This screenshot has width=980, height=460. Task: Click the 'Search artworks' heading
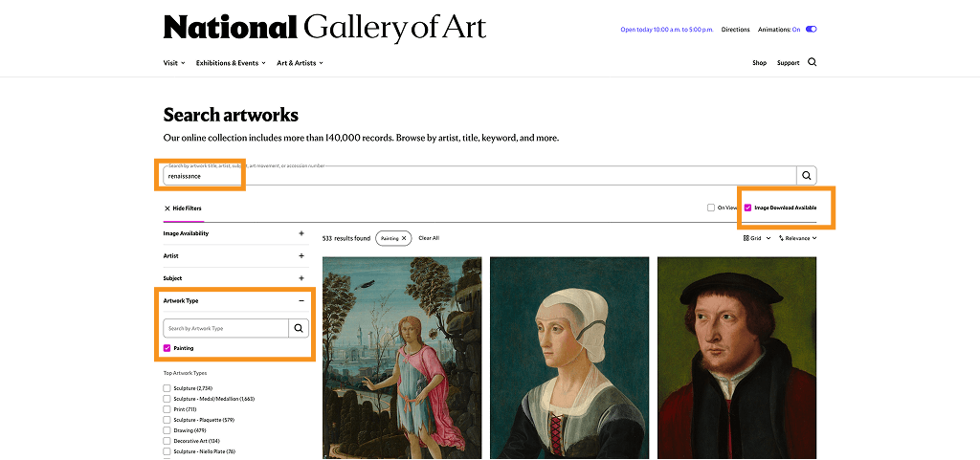click(x=231, y=115)
